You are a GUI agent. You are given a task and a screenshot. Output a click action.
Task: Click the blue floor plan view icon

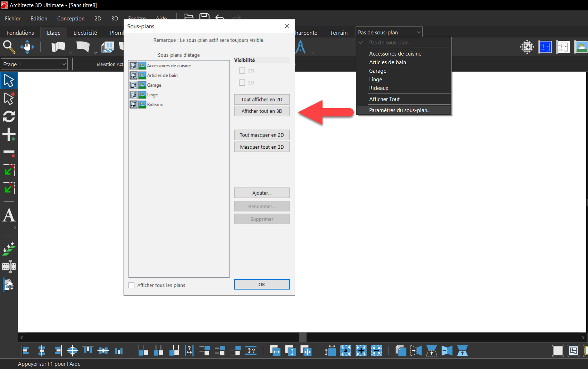pyautogui.click(x=545, y=47)
